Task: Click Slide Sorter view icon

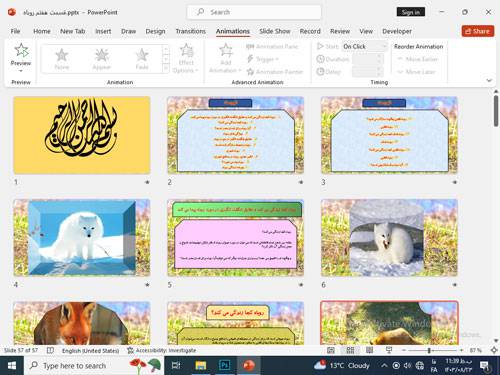Action: (350, 350)
